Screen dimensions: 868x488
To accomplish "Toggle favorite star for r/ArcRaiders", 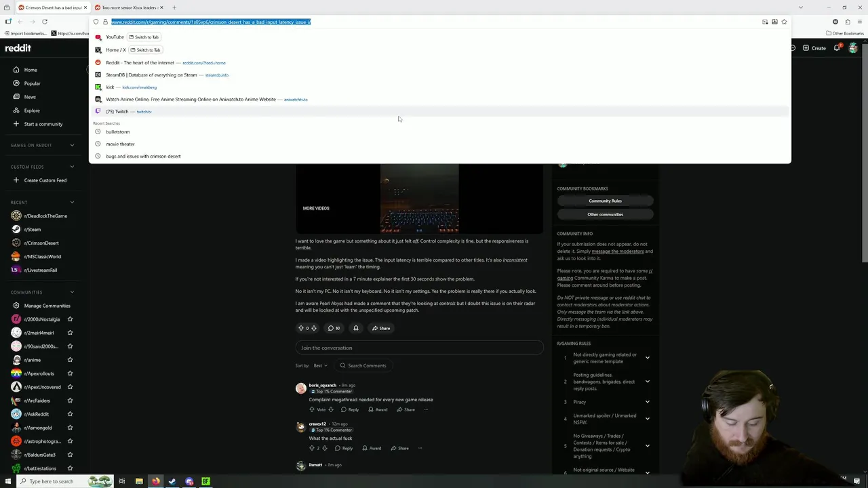I will (70, 401).
